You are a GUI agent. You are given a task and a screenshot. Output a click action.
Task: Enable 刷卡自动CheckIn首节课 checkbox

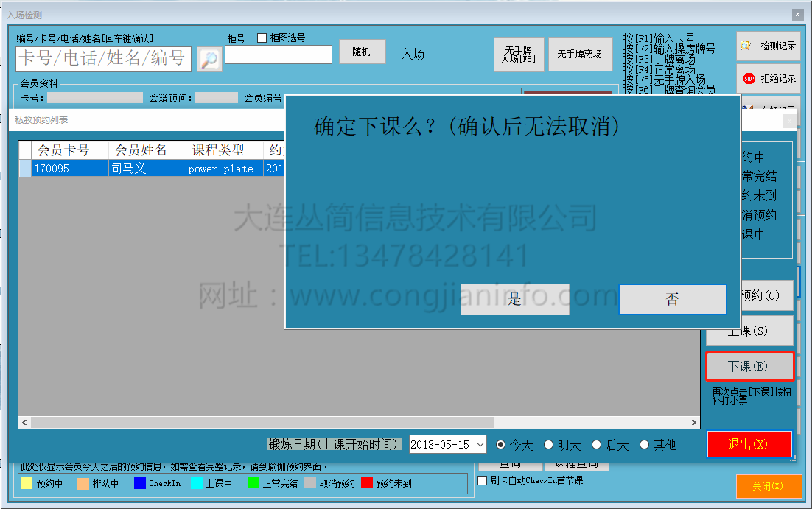pyautogui.click(x=483, y=480)
